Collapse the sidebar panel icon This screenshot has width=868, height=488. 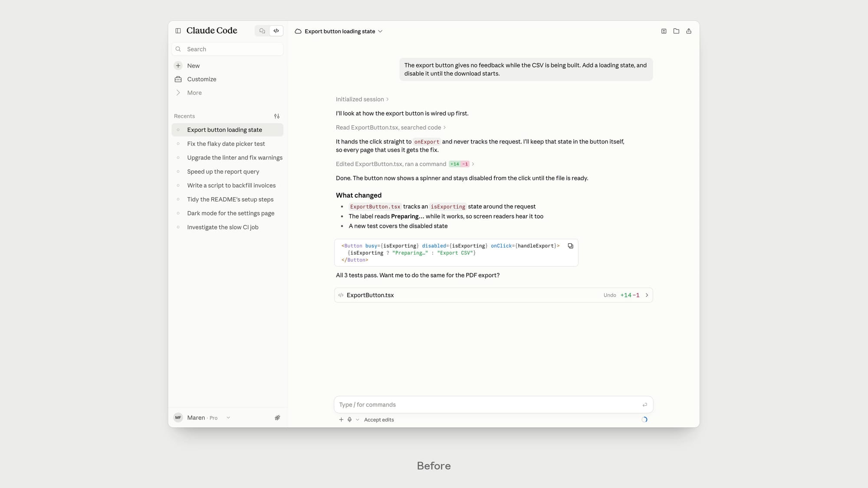pyautogui.click(x=178, y=31)
